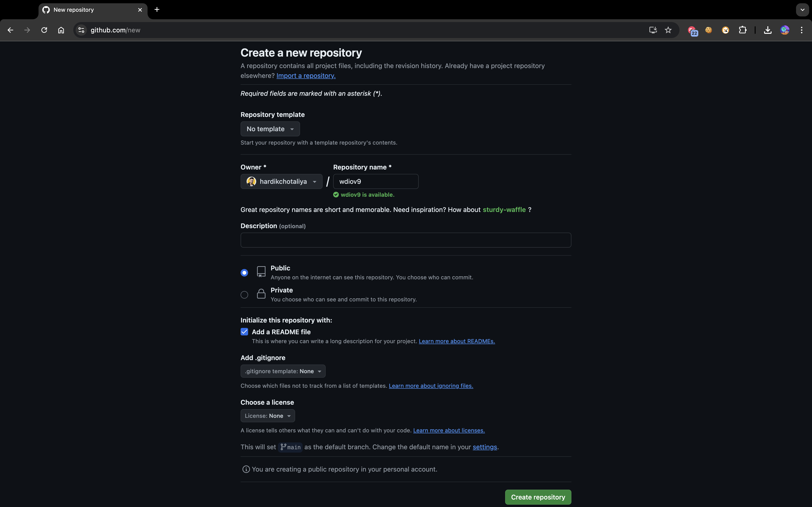Select the Private repository radio button
Screen dimensions: 812x507
click(x=244, y=294)
